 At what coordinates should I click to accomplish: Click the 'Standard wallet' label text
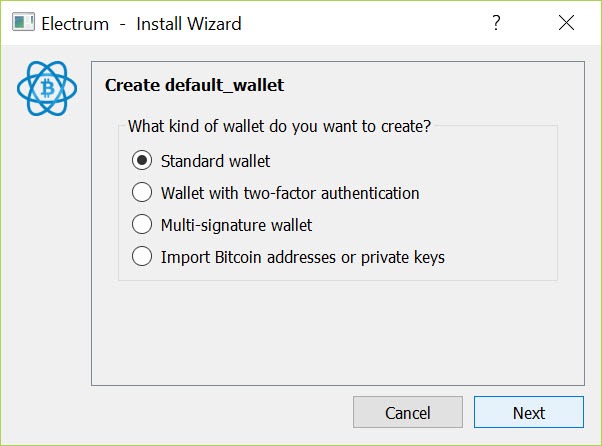(215, 161)
